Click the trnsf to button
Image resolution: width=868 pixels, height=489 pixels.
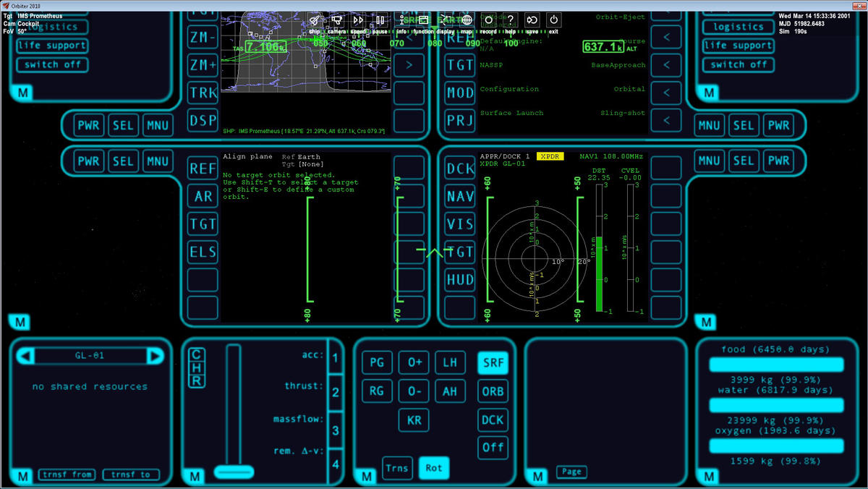coord(131,475)
